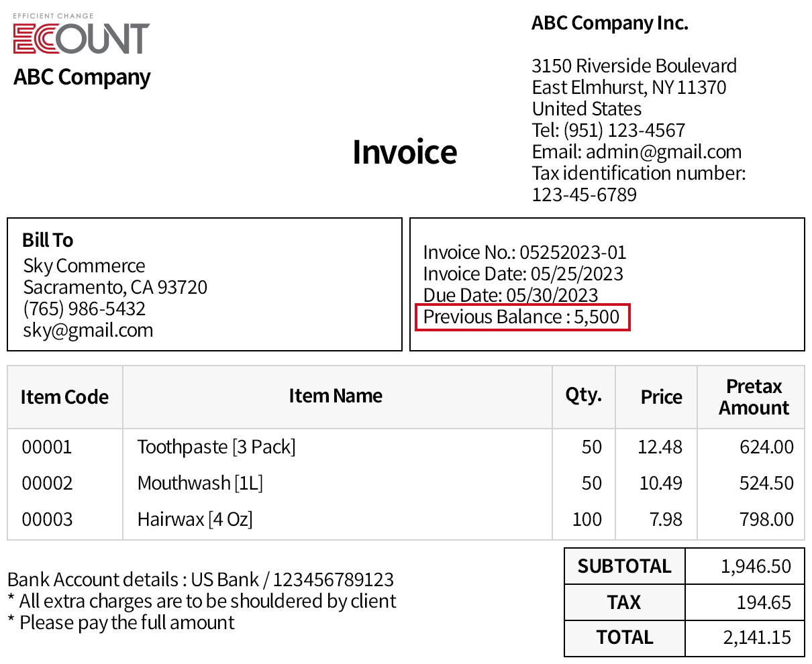Image resolution: width=812 pixels, height=664 pixels.
Task: Select the Previous Balance 5,500 field
Action: (522, 317)
